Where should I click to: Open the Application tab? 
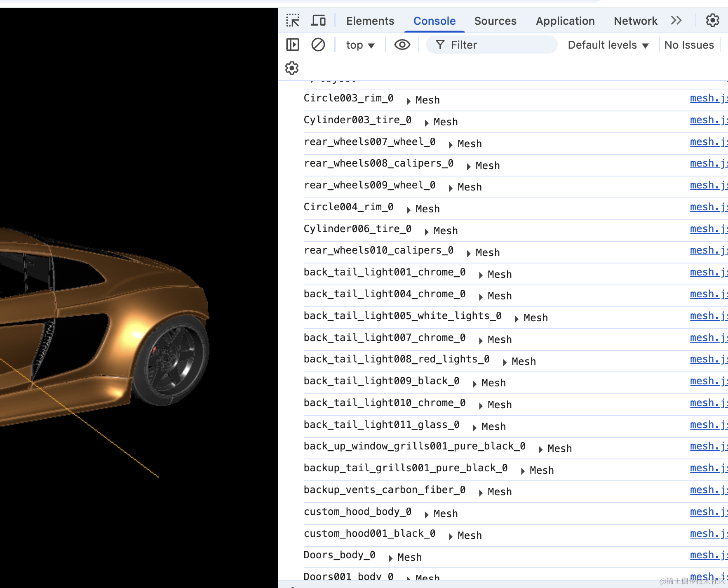click(x=565, y=21)
